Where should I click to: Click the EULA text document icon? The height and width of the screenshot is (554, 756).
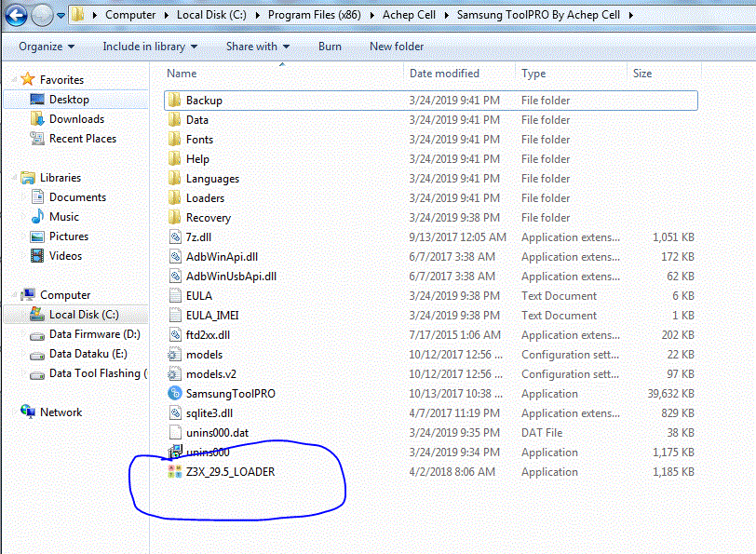pyautogui.click(x=175, y=295)
